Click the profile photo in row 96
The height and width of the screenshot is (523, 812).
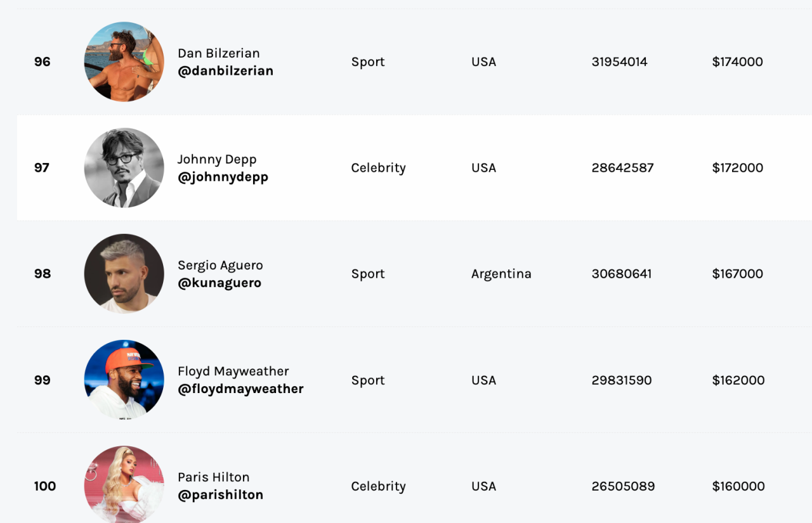click(x=124, y=61)
